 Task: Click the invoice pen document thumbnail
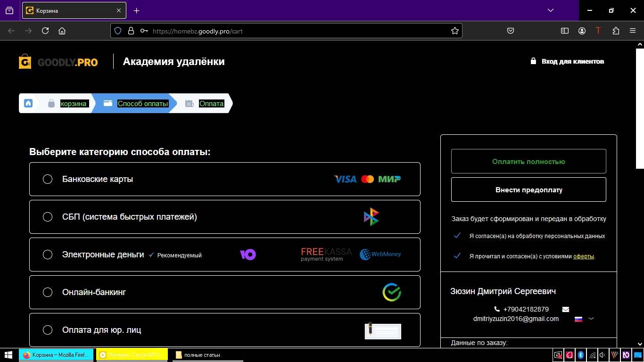[x=383, y=330]
